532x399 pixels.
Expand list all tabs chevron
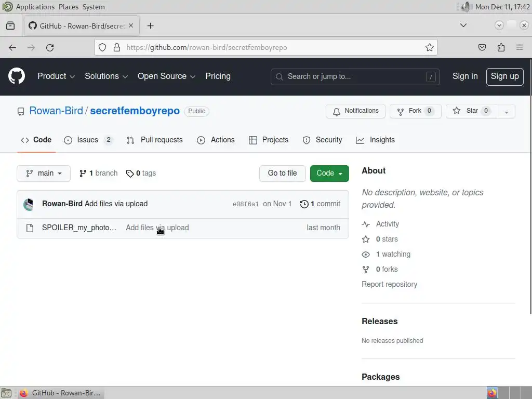coord(463,25)
